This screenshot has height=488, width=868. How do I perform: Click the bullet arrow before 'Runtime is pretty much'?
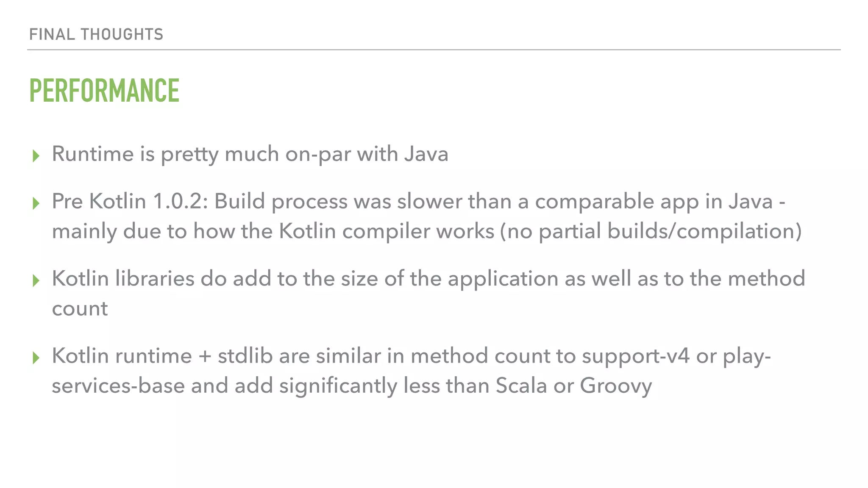click(x=36, y=156)
